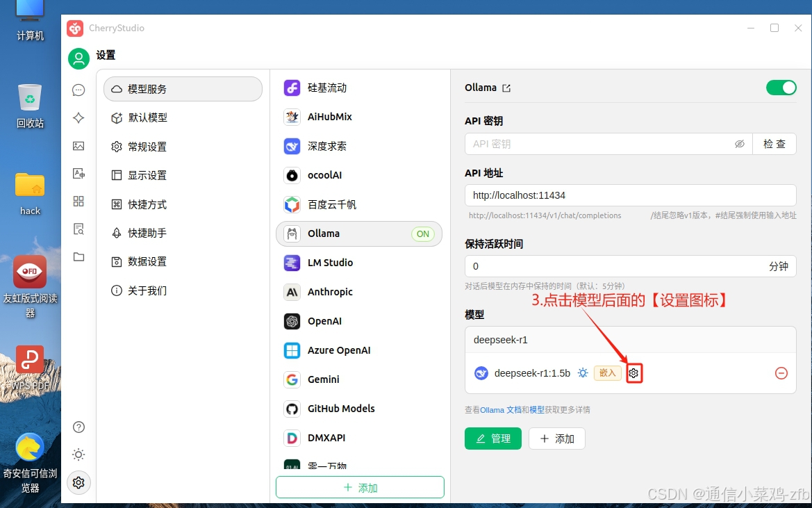Open 常规设置 settings section

[x=183, y=147]
